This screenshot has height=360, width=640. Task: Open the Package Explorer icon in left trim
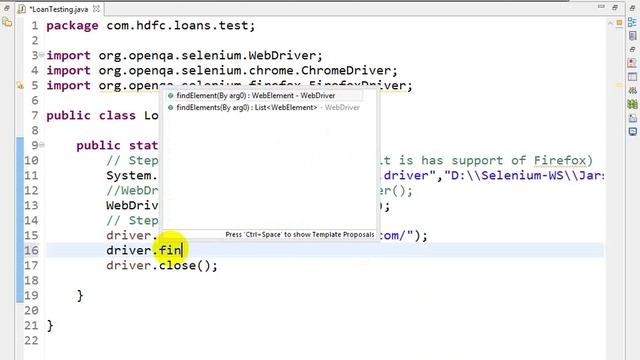(x=7, y=23)
